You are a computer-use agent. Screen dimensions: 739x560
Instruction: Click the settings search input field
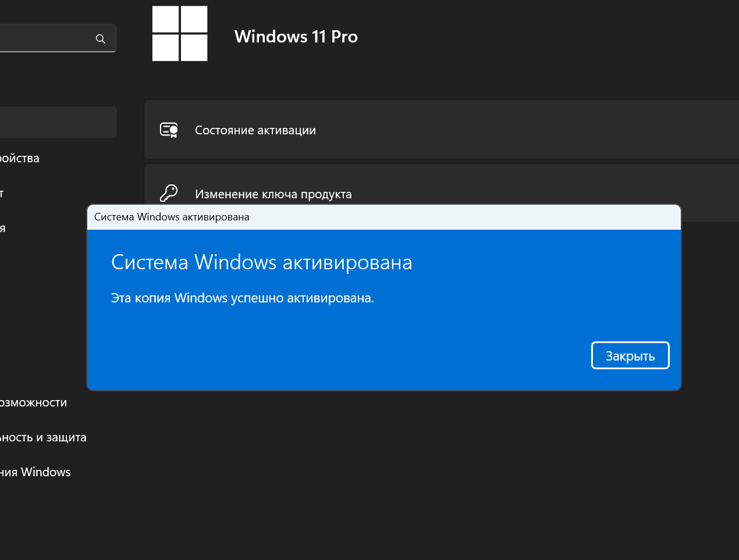coord(58,38)
